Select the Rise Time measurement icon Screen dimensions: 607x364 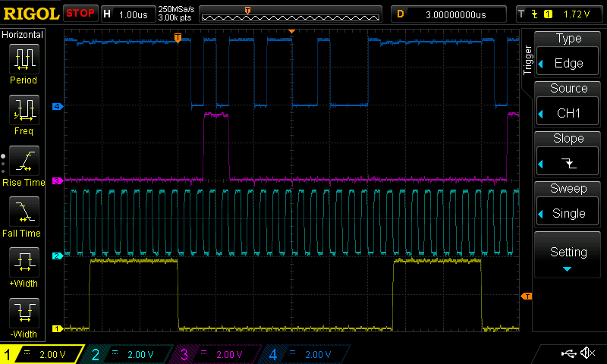click(24, 161)
